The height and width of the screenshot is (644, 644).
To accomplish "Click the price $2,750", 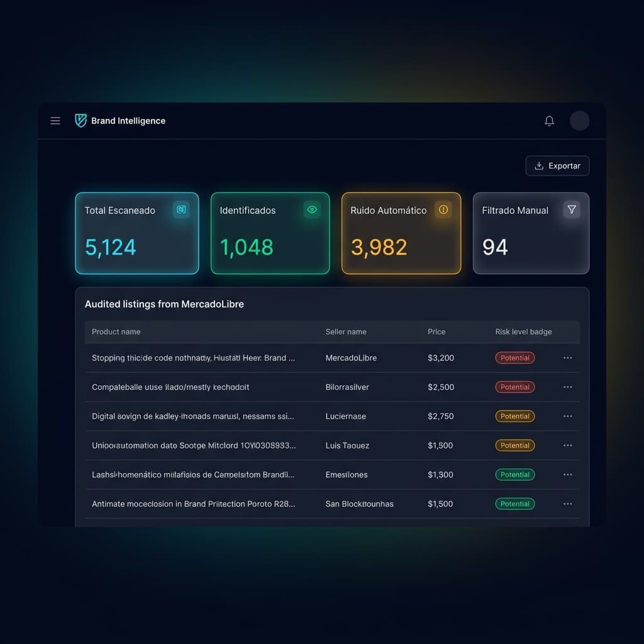I will pos(441,416).
